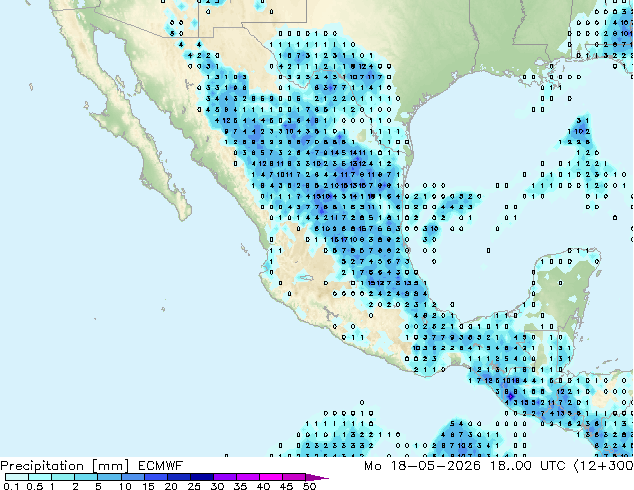Click the legend label "50"
The image size is (634, 490).
click(x=310, y=486)
